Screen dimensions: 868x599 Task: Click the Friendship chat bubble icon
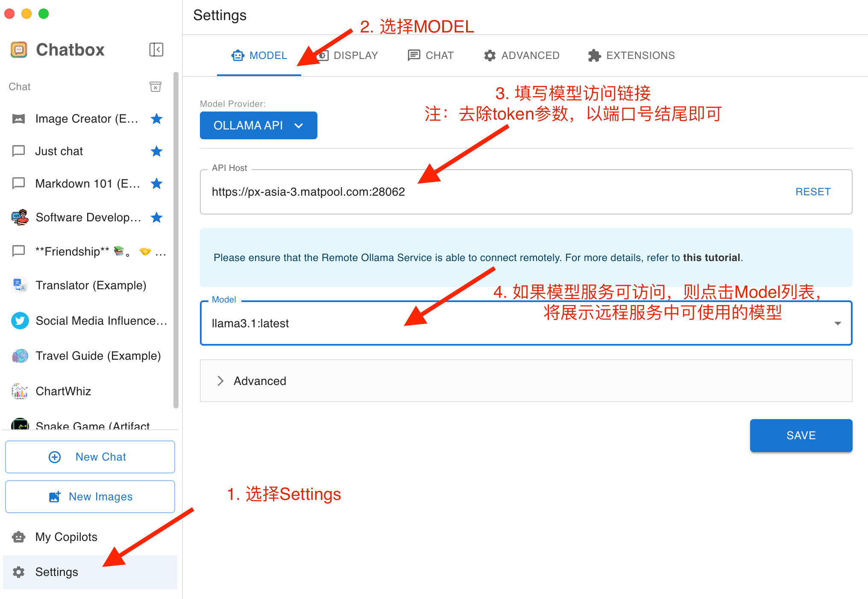(18, 251)
